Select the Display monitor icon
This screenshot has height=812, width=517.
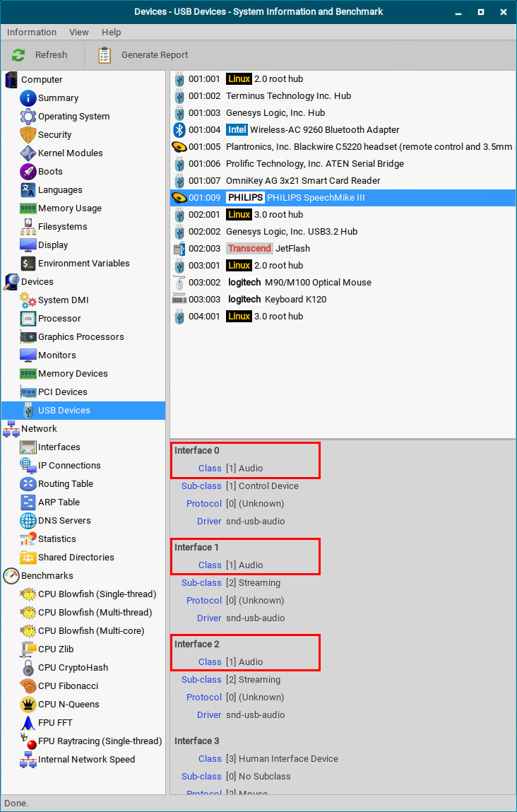coord(28,245)
